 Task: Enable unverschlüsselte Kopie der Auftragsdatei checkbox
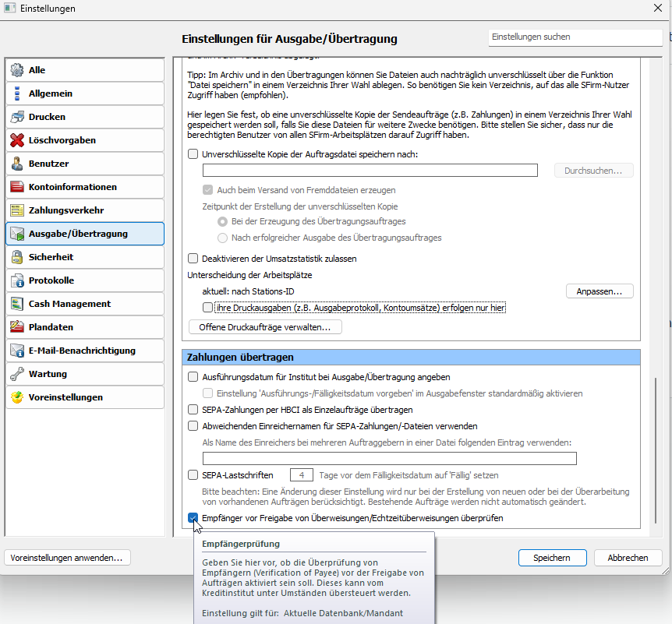(193, 154)
